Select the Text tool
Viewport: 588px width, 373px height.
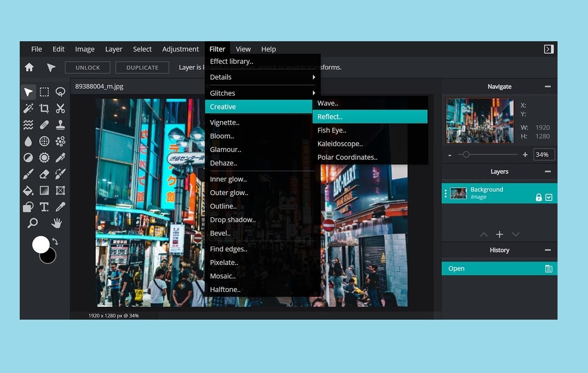pos(44,207)
